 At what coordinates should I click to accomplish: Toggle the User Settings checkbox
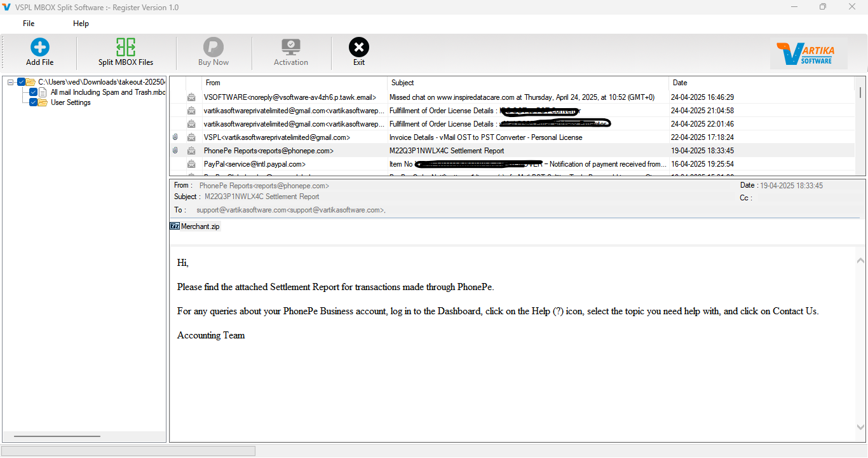click(33, 102)
